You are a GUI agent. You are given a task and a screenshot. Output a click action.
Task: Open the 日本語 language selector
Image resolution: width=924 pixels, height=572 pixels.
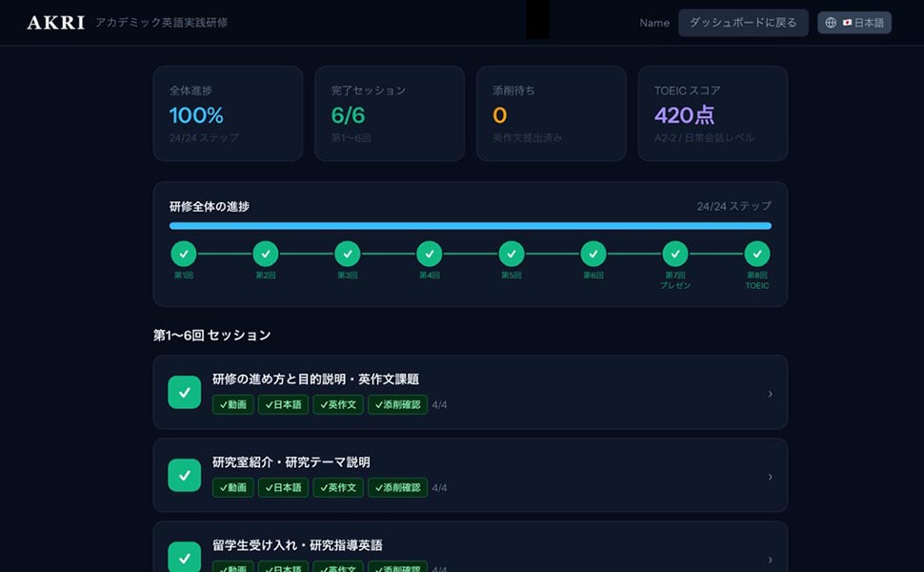(x=854, y=23)
